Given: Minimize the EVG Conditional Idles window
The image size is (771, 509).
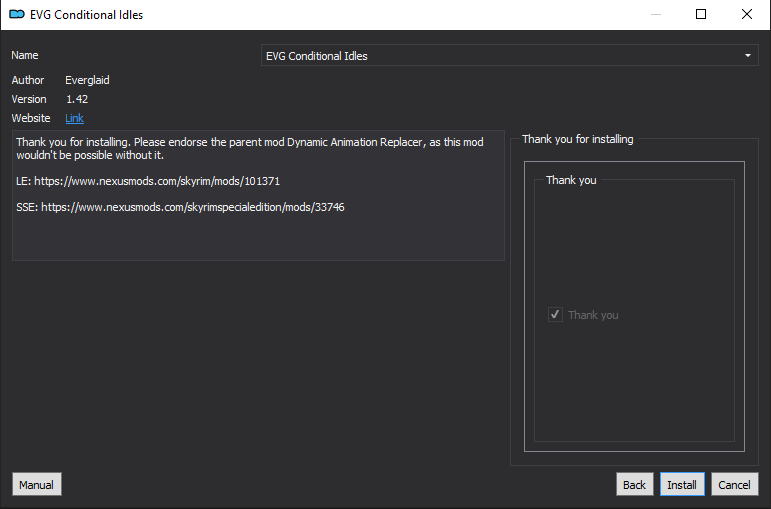Looking at the screenshot, I should [x=655, y=14].
